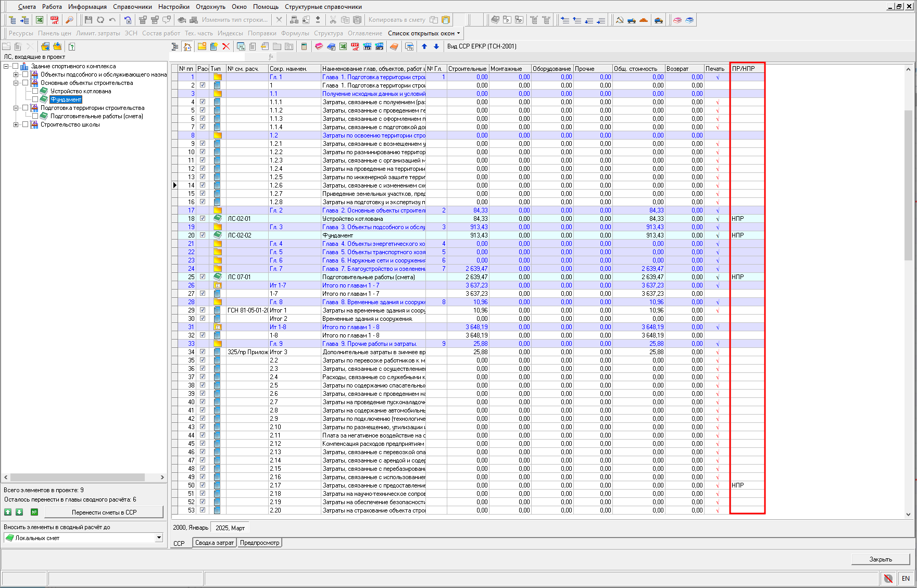Viewport: 917px width, 588px height.
Task: Collapse the Здание спортивного комплекса tree root
Action: click(6, 66)
